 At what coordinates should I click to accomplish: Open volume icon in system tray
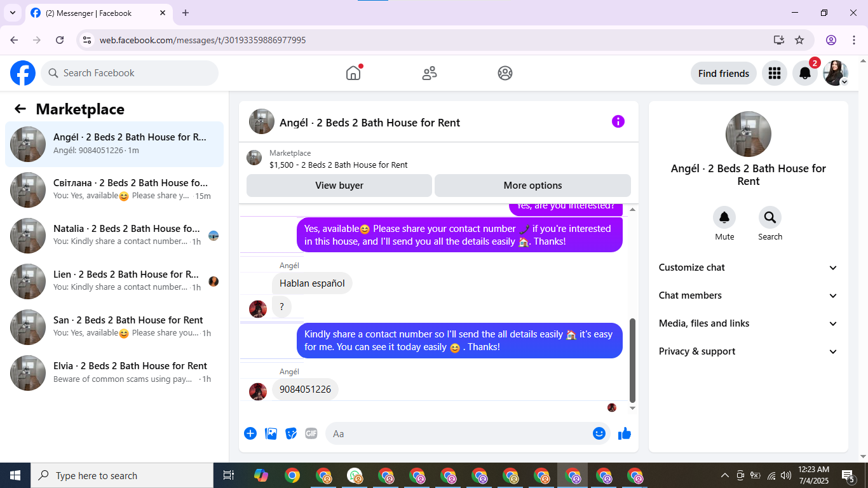pyautogui.click(x=786, y=475)
